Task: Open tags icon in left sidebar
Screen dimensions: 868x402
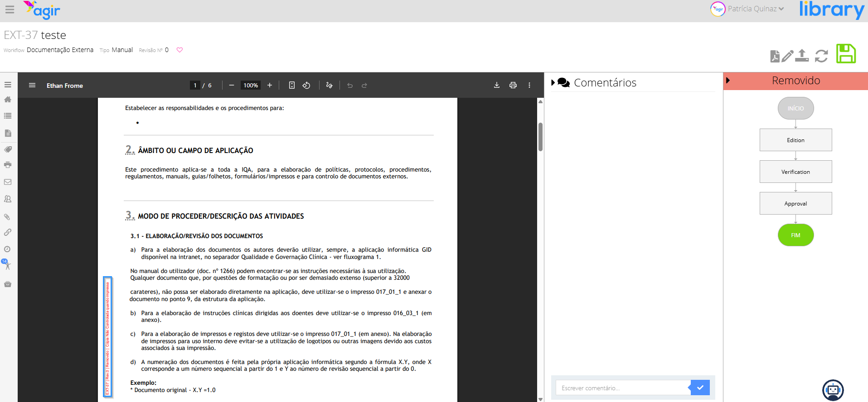Action: point(8,149)
